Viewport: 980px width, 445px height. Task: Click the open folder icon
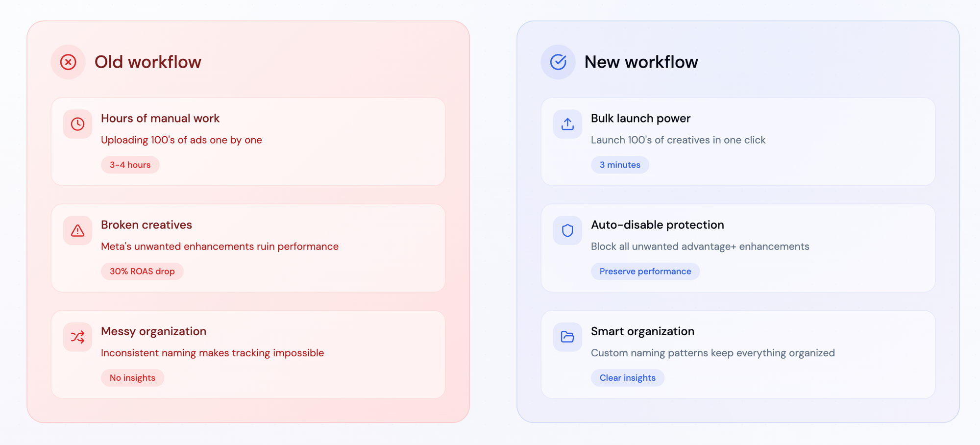point(567,337)
